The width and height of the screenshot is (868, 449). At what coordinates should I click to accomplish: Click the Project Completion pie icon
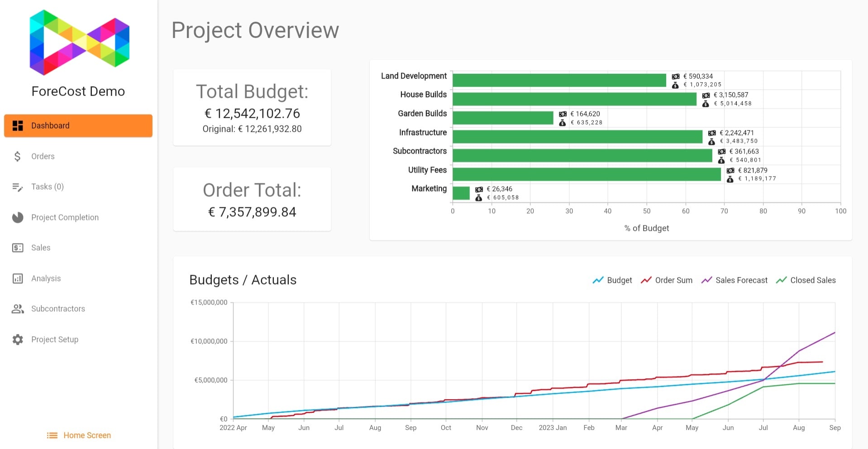click(x=18, y=218)
